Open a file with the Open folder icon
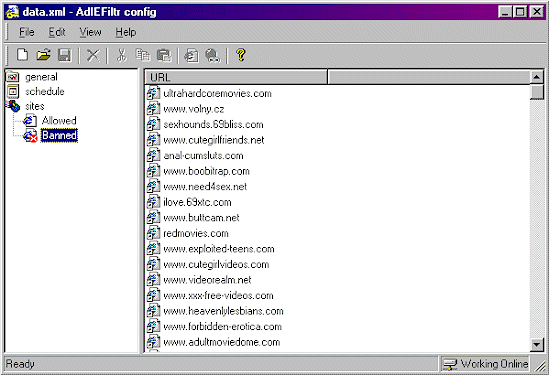Screen dimensions: 550x376 [x=43, y=55]
